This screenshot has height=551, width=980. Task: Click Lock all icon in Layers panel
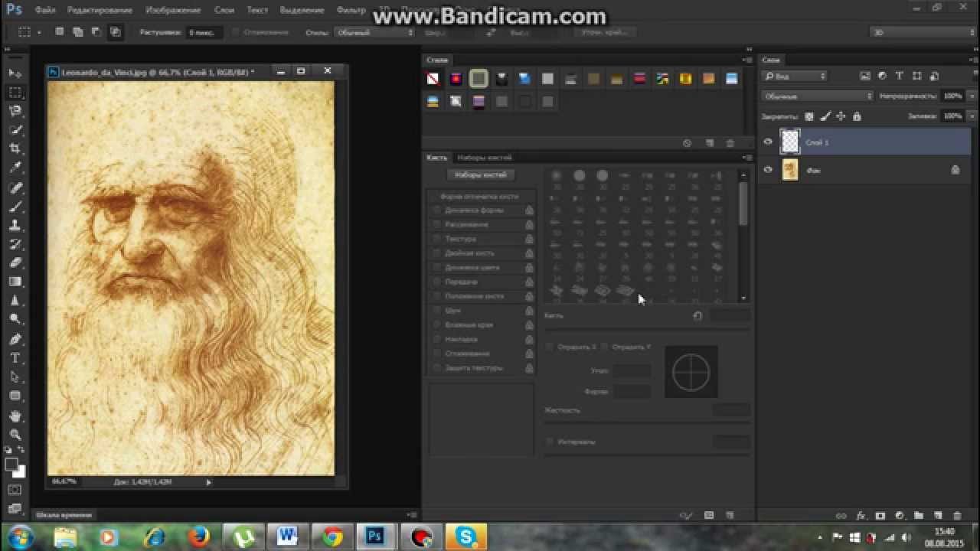tap(857, 116)
